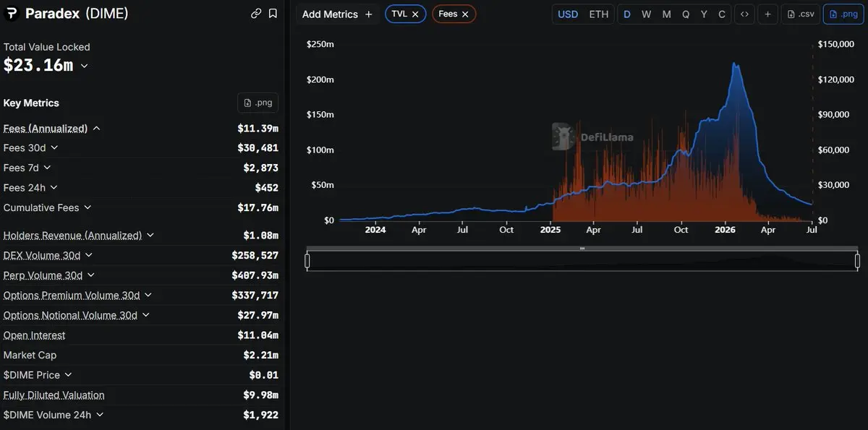
Task: Open Add Metrics menu
Action: point(337,14)
